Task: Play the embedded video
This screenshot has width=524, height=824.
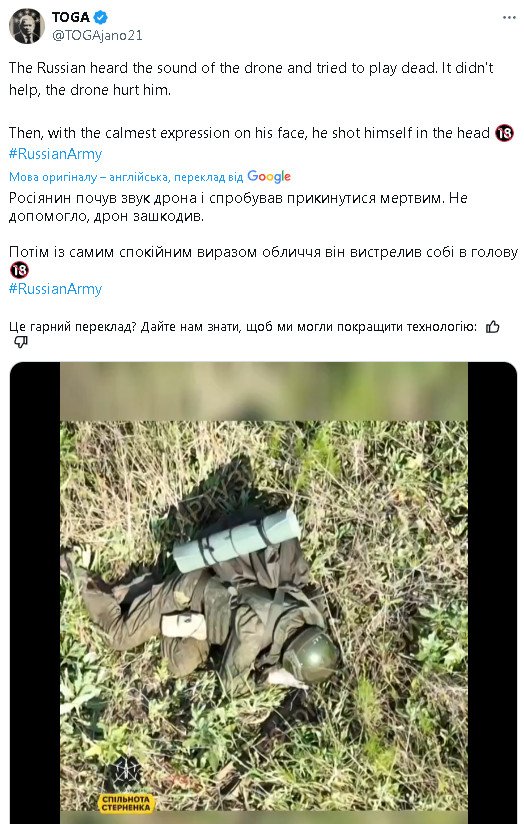Action: (x=263, y=593)
